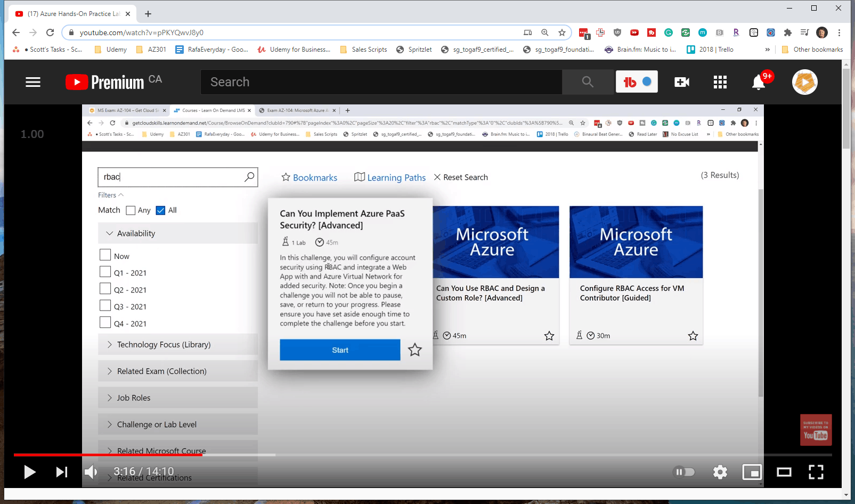
Task: Open a new browser tab
Action: 148,14
